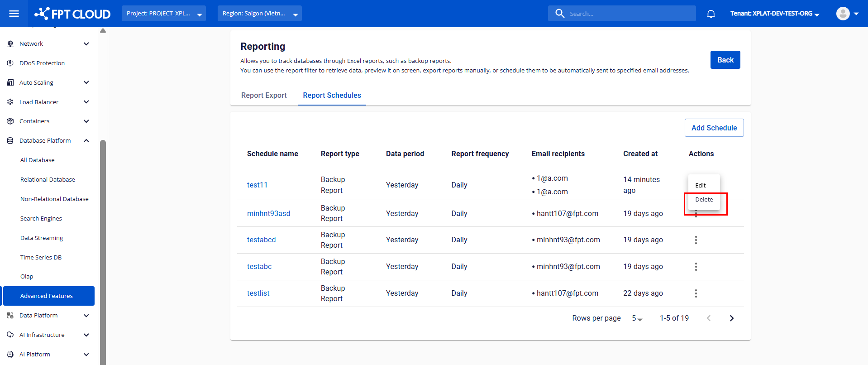The image size is (868, 365).
Task: Open the Tenant XPLAT-DEV-TEST-ORG dropdown
Action: click(x=775, y=14)
